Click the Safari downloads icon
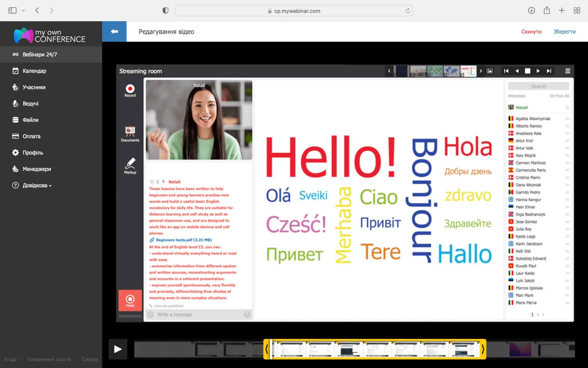 pos(531,11)
